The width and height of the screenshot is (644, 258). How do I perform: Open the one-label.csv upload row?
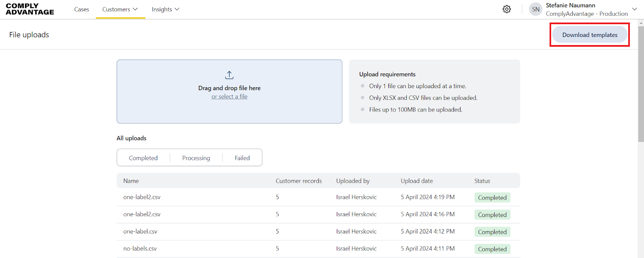(140, 231)
